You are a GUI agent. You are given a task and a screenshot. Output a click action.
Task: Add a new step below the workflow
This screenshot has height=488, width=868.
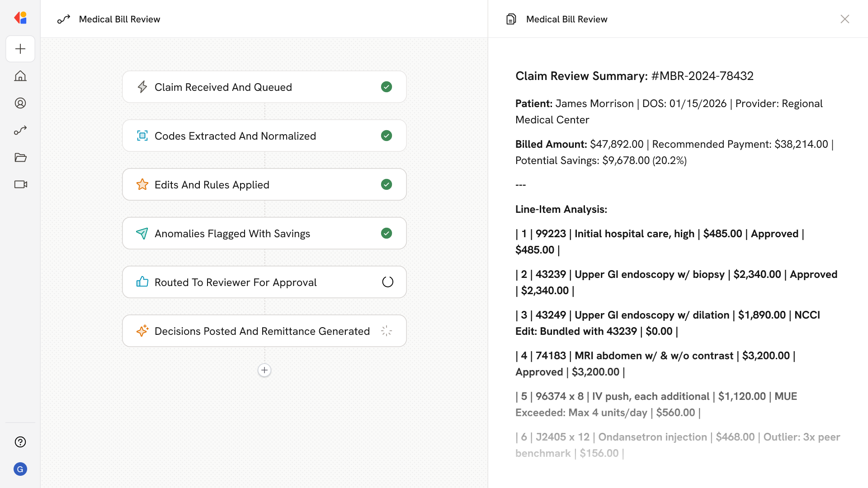click(x=264, y=370)
